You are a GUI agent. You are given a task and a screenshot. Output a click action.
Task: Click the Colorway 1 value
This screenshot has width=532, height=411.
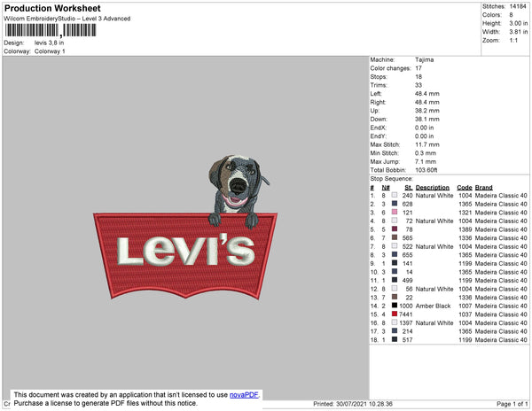click(x=50, y=51)
